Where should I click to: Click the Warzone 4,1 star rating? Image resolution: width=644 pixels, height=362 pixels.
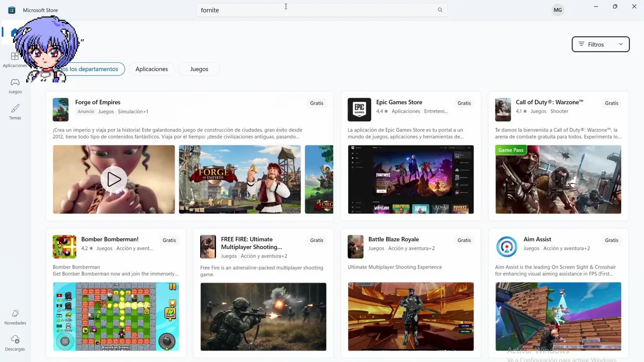click(521, 112)
